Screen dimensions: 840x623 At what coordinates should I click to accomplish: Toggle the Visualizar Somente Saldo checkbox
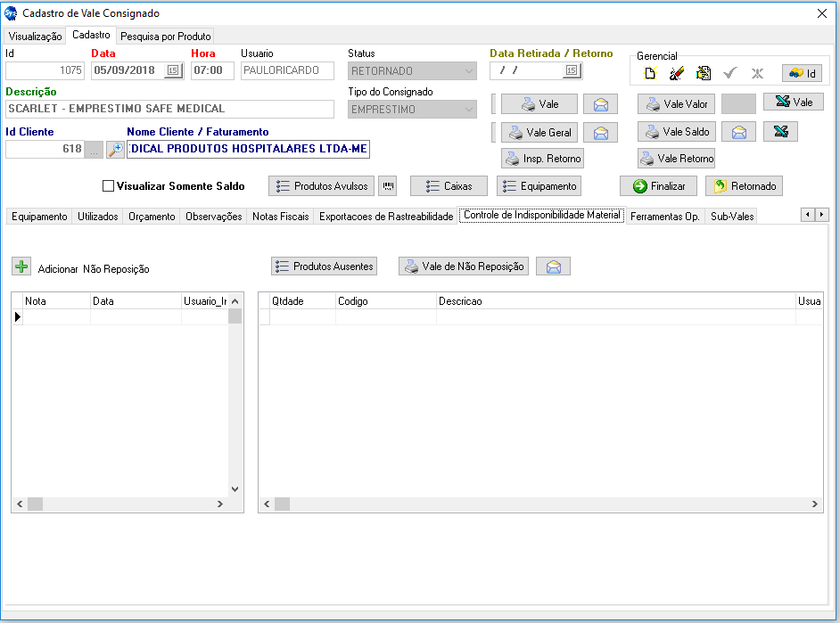pyautogui.click(x=108, y=186)
